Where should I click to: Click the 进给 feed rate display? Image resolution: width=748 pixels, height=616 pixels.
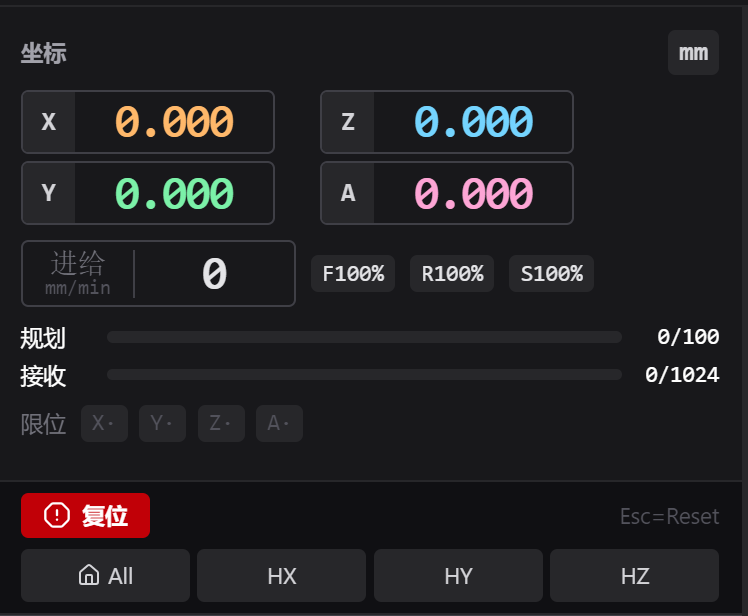click(158, 273)
